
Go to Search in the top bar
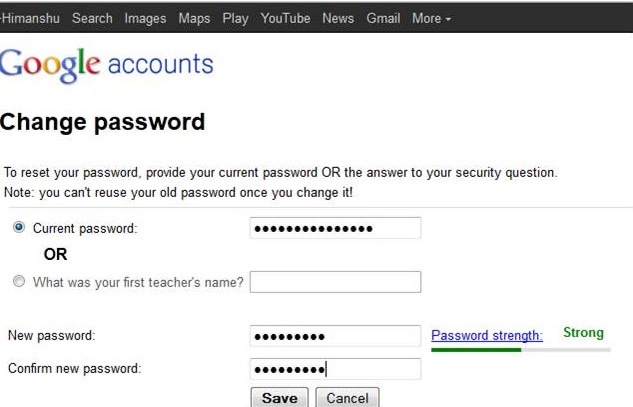pyautogui.click(x=92, y=19)
